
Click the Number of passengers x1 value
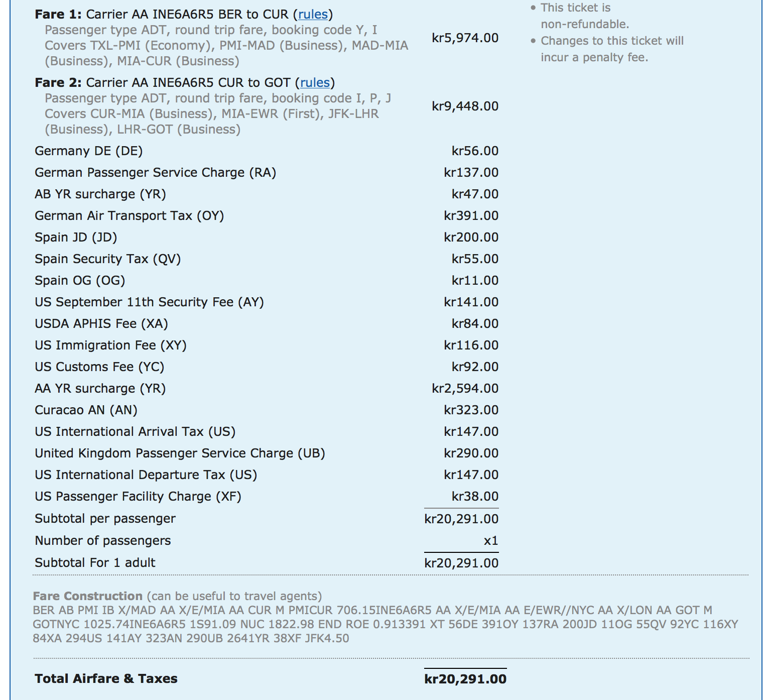[x=490, y=541]
